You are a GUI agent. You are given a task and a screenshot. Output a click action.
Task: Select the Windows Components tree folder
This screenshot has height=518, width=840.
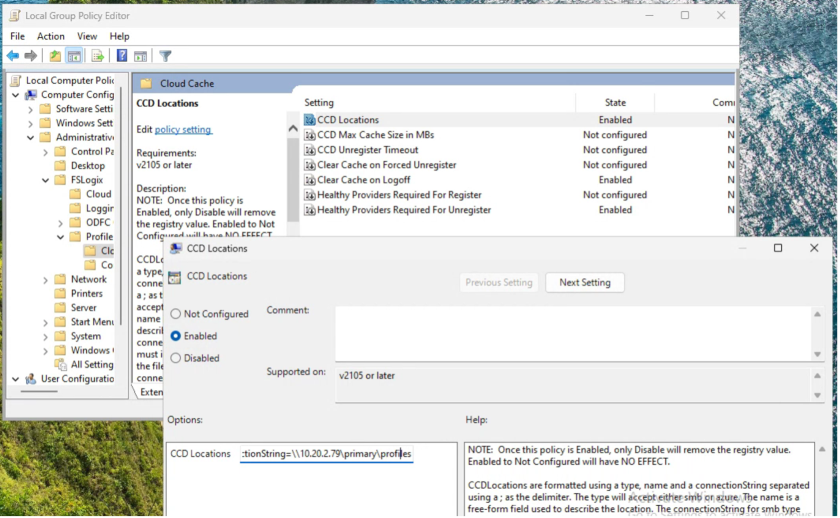coord(92,350)
